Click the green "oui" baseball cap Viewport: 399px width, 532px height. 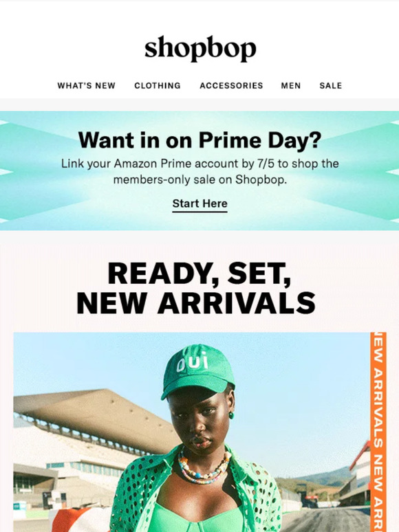pos(198,372)
